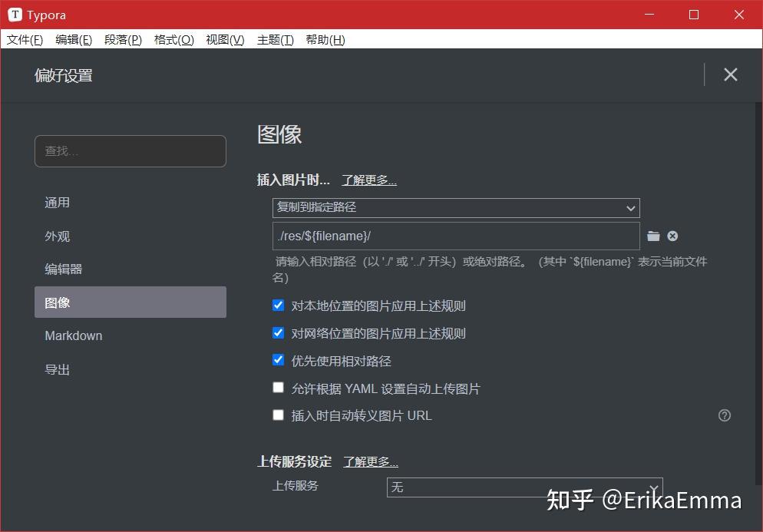This screenshot has height=532, width=763.
Task: Click the 查找 search field
Action: 130,151
